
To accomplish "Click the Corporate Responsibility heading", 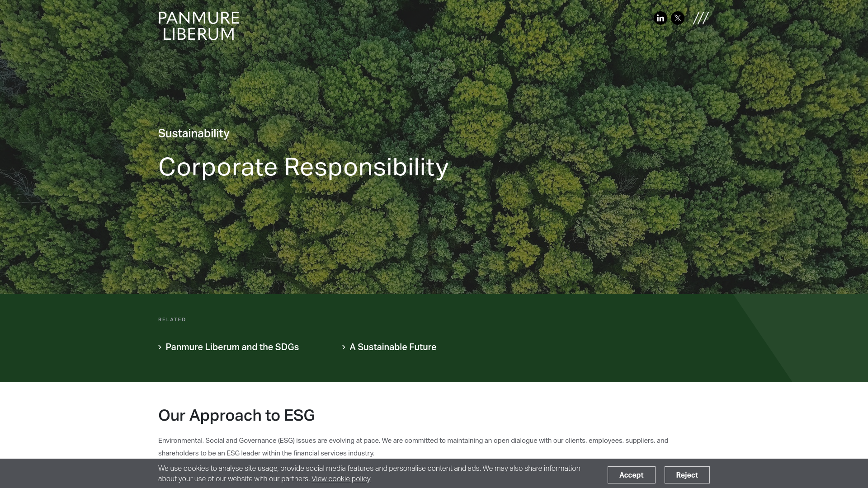I will [303, 167].
